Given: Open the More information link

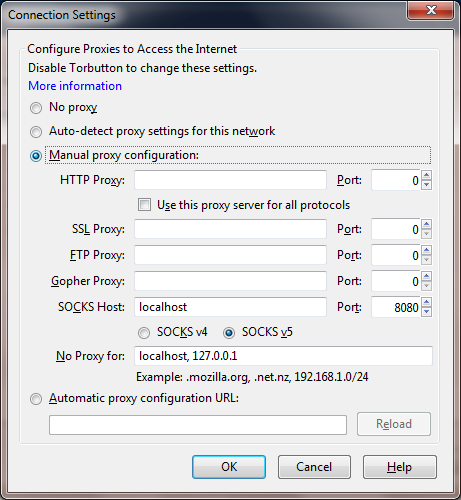Looking at the screenshot, I should pos(75,86).
